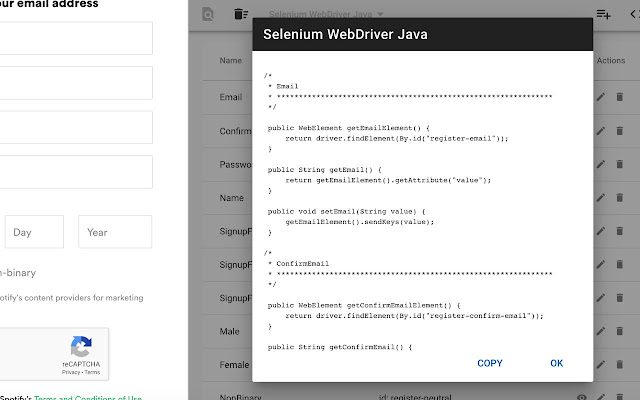Click the delete all elements icon

click(241, 14)
